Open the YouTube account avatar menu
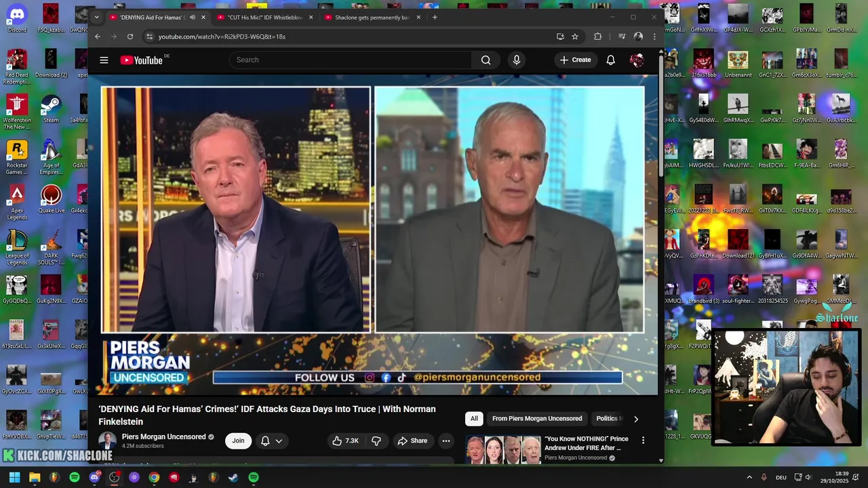 click(x=637, y=60)
